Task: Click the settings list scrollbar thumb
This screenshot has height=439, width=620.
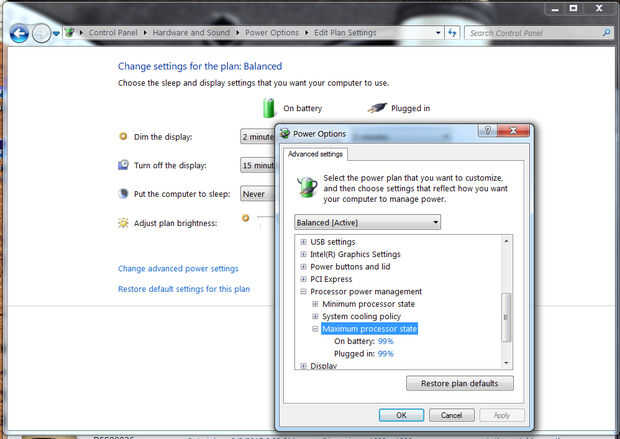Action: coord(506,317)
